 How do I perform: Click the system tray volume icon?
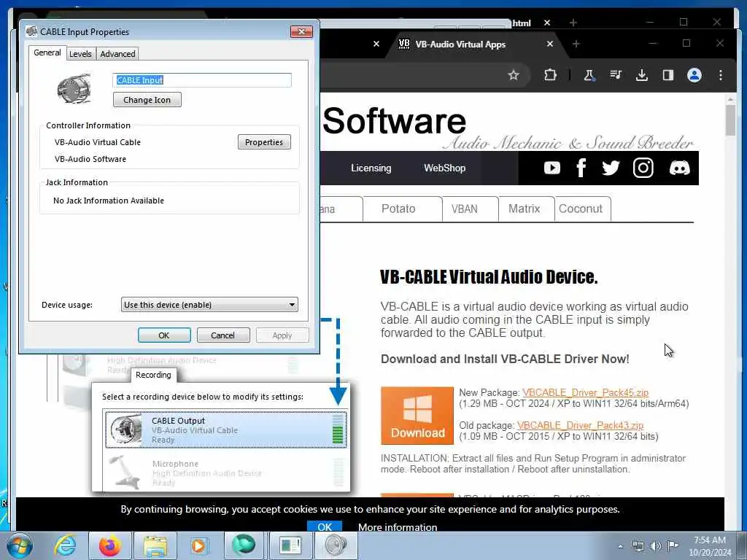(x=656, y=546)
